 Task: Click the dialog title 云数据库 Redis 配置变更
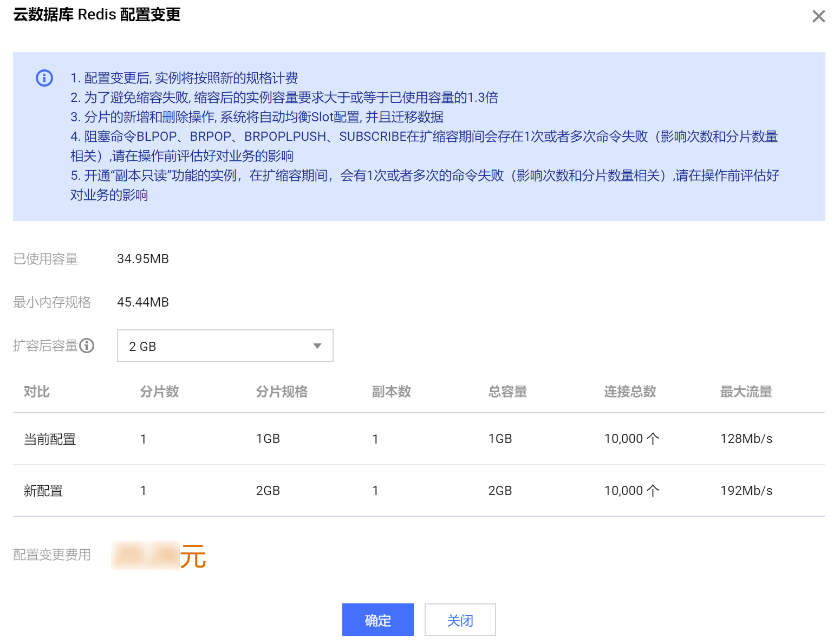click(x=96, y=15)
